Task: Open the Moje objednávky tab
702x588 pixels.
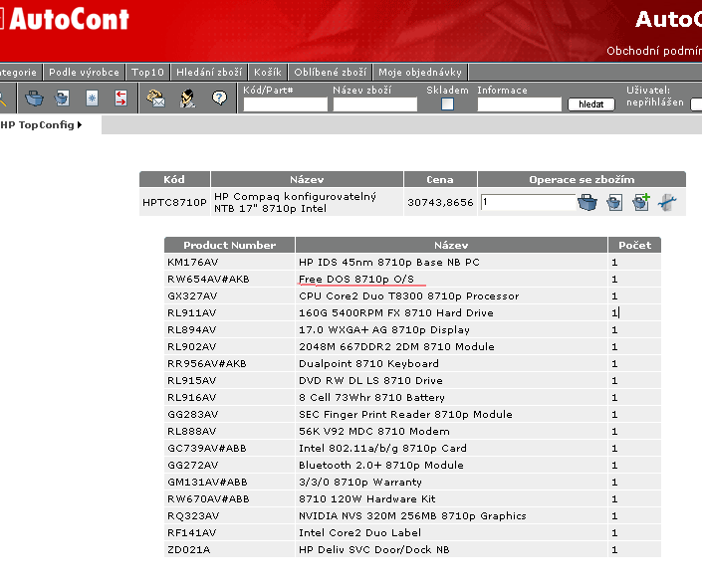Action: click(420, 72)
